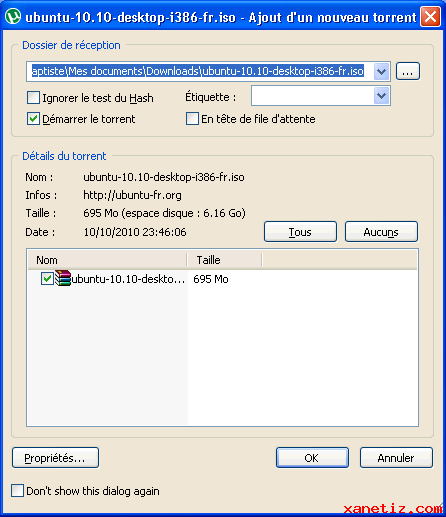Open Propriétés... torrent settings
The width and height of the screenshot is (446, 517).
coord(55,458)
